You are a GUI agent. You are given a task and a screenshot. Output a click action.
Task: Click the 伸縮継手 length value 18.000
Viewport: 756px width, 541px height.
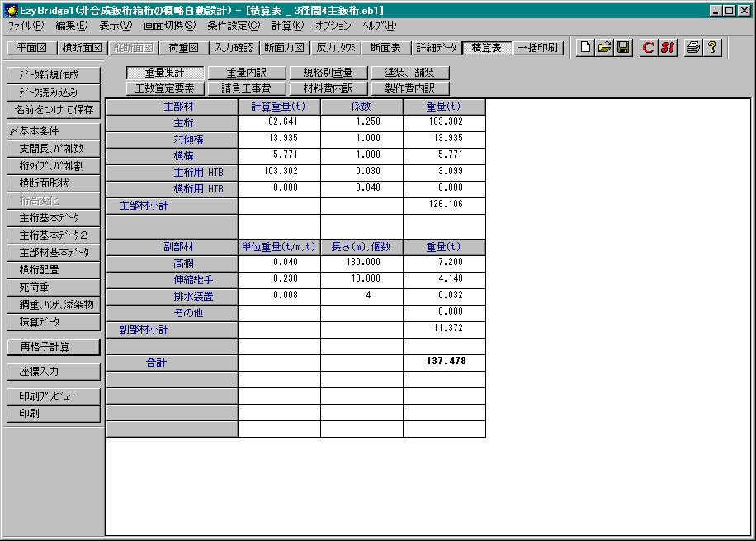click(x=366, y=278)
